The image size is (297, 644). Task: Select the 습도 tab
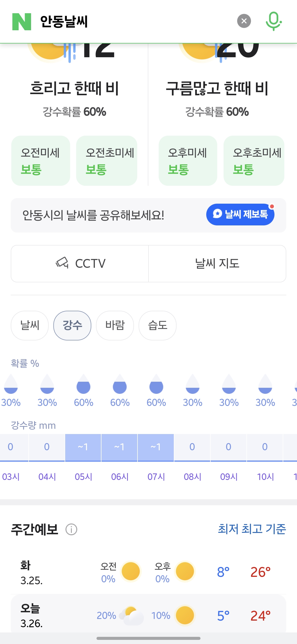point(158,326)
